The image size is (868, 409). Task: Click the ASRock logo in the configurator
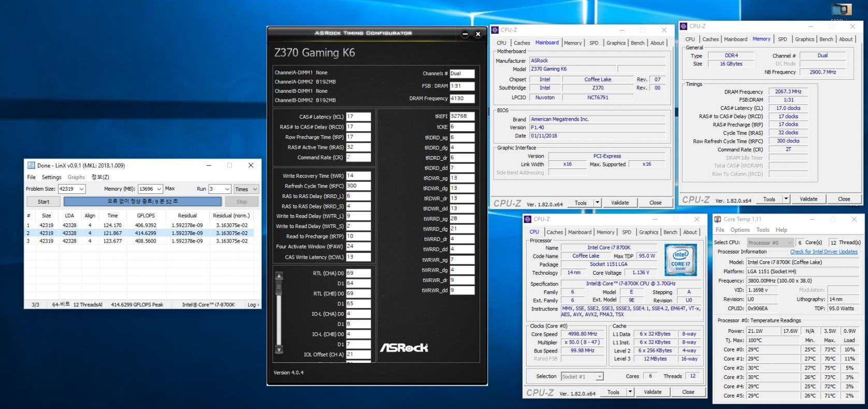404,347
